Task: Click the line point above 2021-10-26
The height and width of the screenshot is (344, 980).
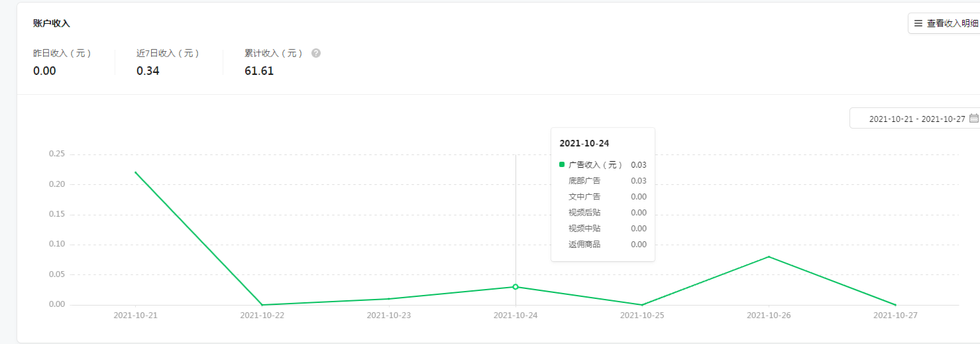Action: click(x=769, y=257)
